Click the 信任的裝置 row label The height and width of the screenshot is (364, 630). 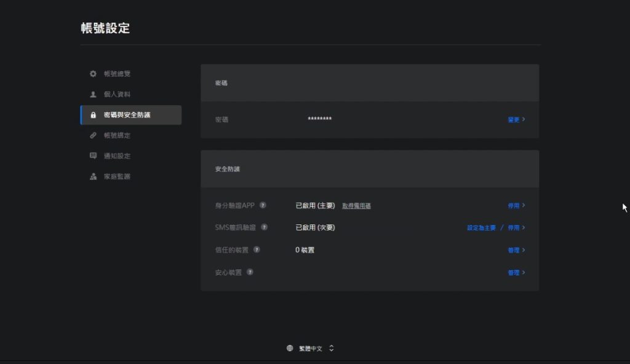[232, 250]
